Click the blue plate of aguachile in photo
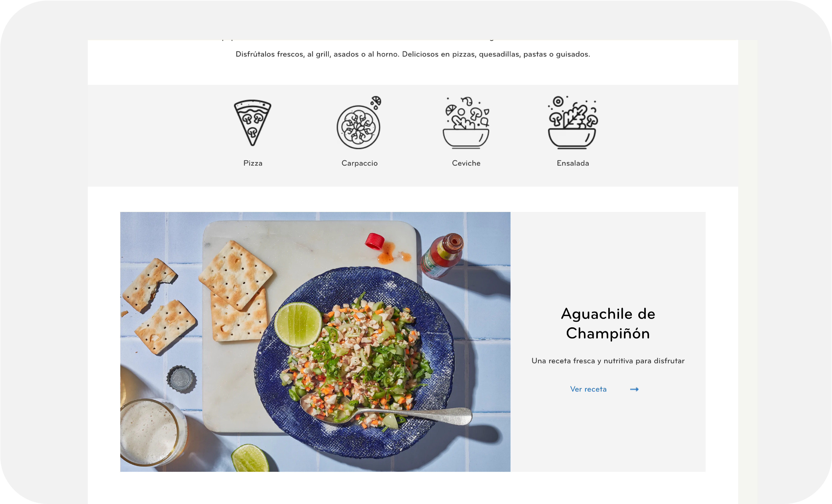Screen dimensions: 832x504 click(x=355, y=363)
